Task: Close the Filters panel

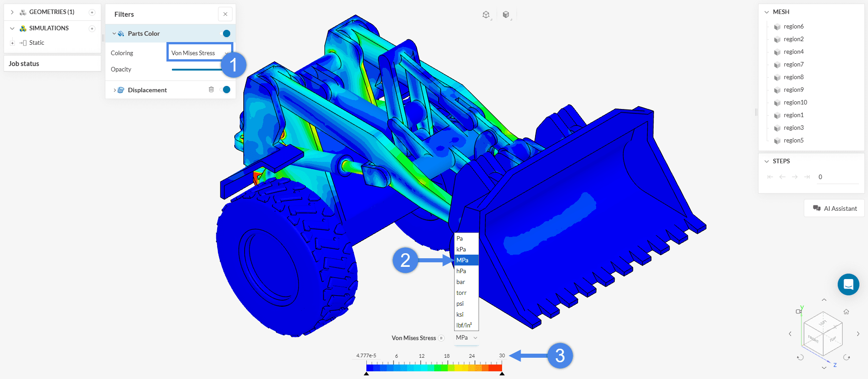Action: tap(225, 14)
